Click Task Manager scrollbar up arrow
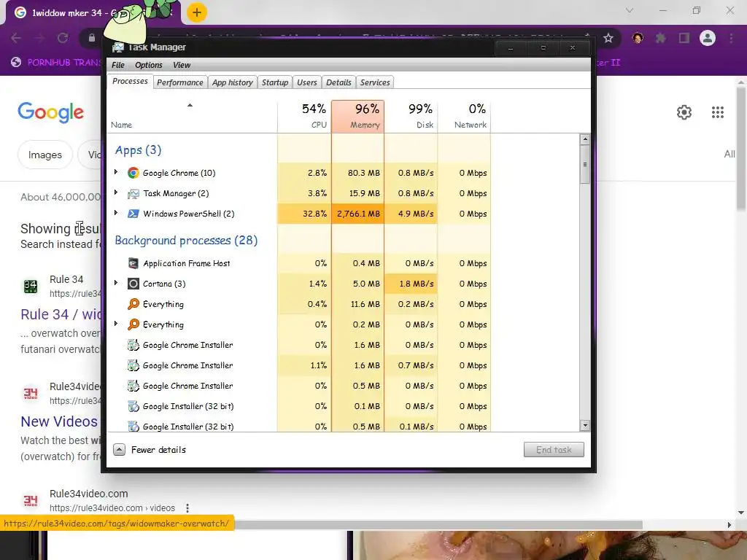This screenshot has width=747, height=560. tap(585, 139)
